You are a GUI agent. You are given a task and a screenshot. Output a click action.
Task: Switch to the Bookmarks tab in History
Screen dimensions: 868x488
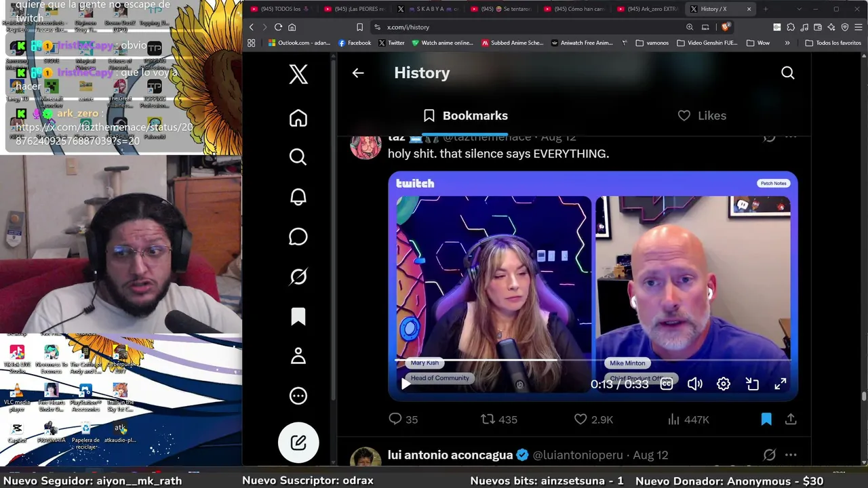(x=465, y=116)
